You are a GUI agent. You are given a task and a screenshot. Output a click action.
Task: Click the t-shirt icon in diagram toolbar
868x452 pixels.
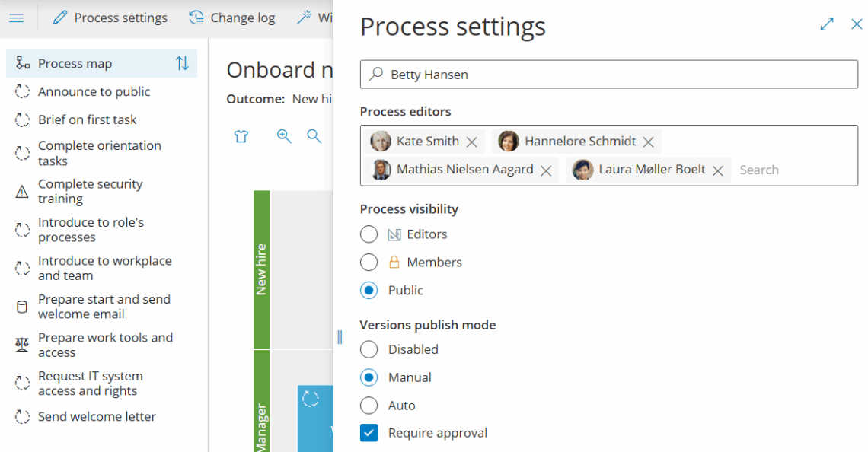241,136
